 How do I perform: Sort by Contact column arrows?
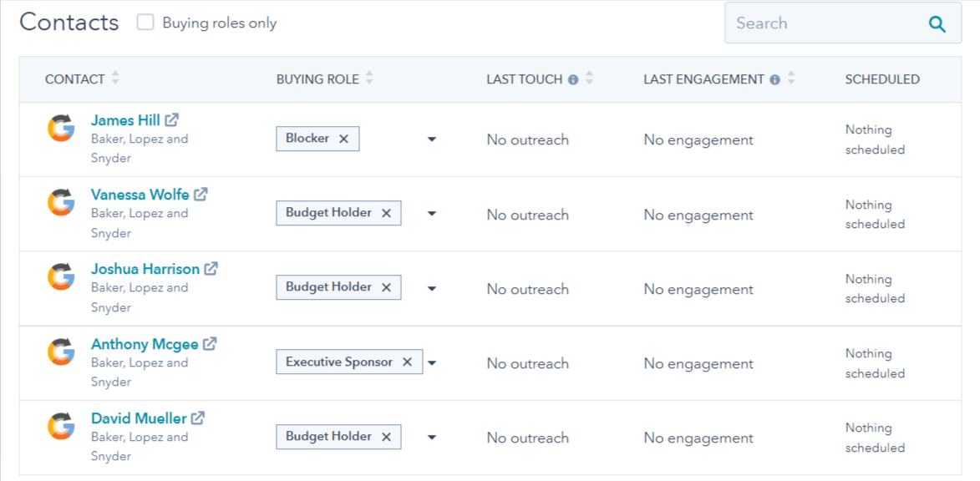pos(114,78)
